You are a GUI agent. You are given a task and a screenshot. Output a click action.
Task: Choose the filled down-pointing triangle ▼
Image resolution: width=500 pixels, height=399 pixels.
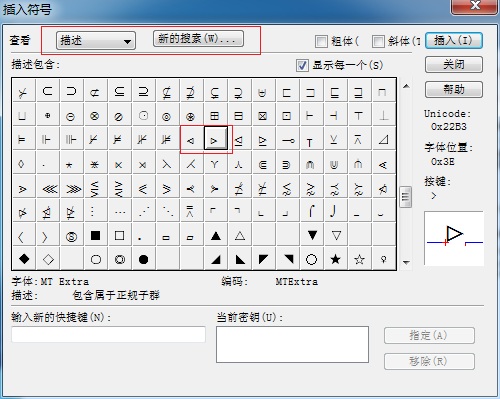point(312,235)
